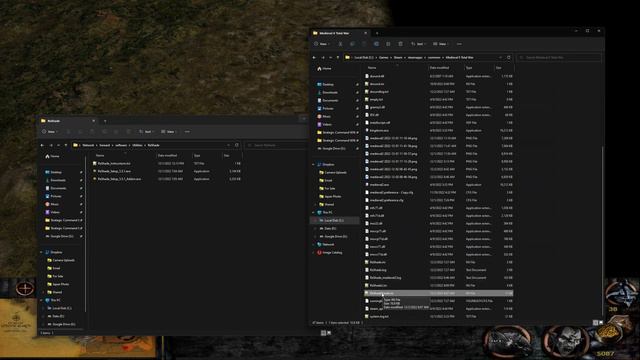Go back in the ReShade window

pos(42,145)
